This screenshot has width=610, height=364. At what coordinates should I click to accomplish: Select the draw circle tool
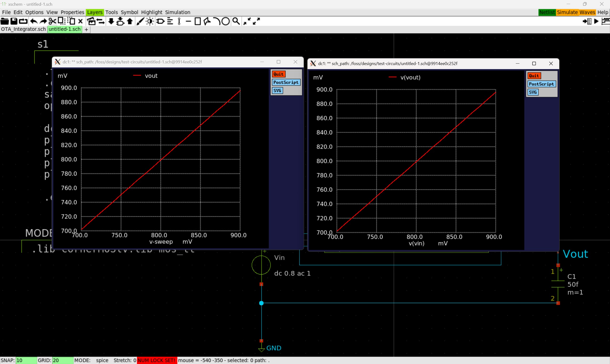coord(226,22)
